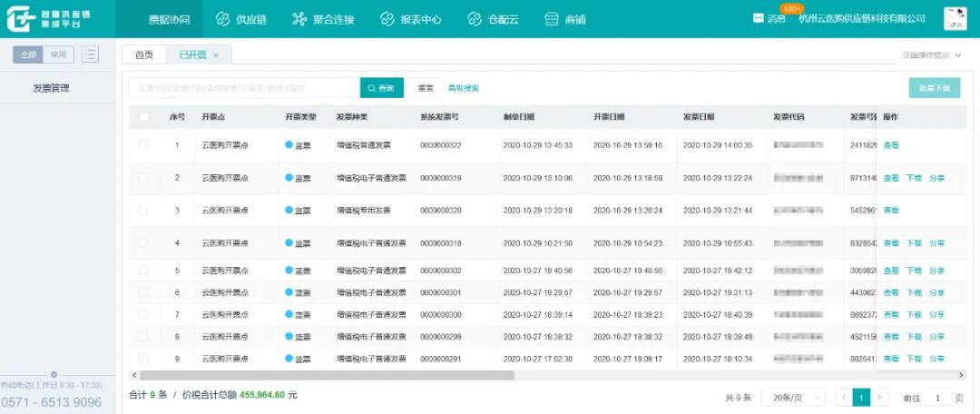The width and height of the screenshot is (980, 414).
Task: Select all rows with header checkbox
Action: [144, 117]
